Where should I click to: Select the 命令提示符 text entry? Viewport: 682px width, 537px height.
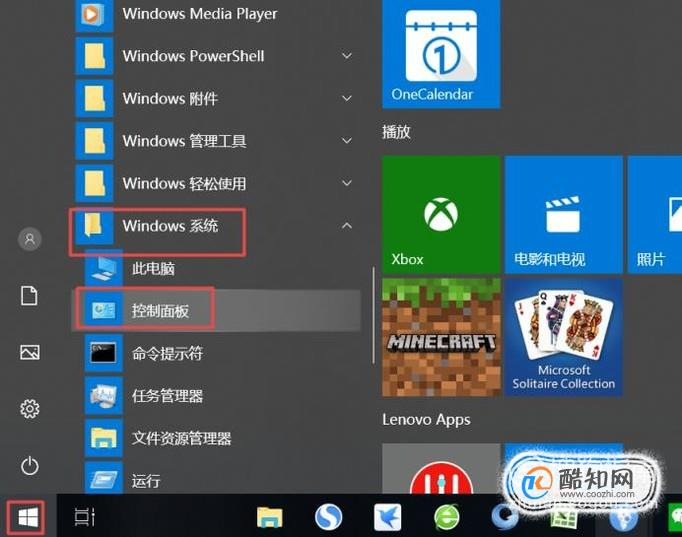(167, 353)
